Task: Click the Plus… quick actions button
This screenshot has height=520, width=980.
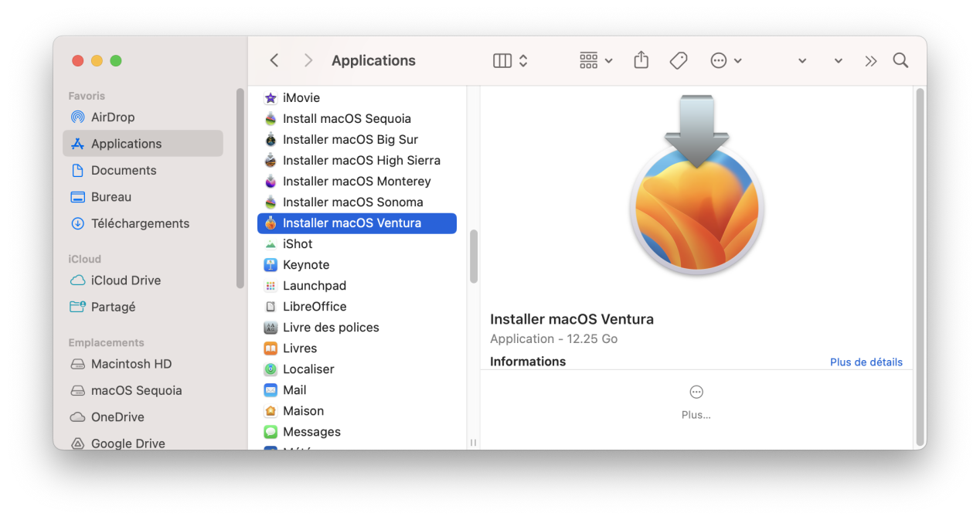Action: tap(696, 403)
